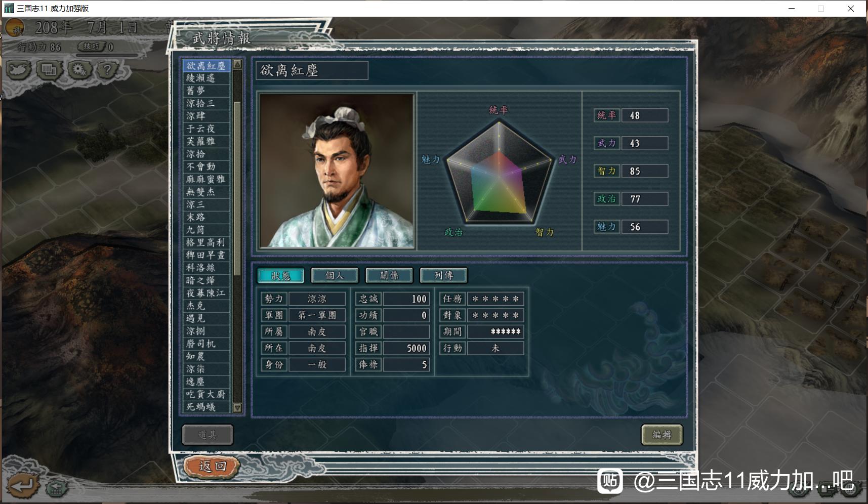Select officer 欲离紅塵 in the list
This screenshot has width=868, height=504.
click(x=206, y=66)
